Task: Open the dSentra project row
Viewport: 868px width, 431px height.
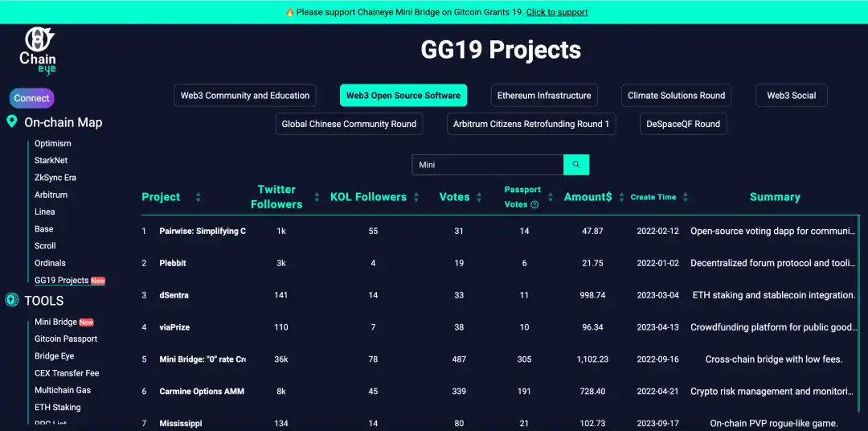Action: click(x=174, y=295)
